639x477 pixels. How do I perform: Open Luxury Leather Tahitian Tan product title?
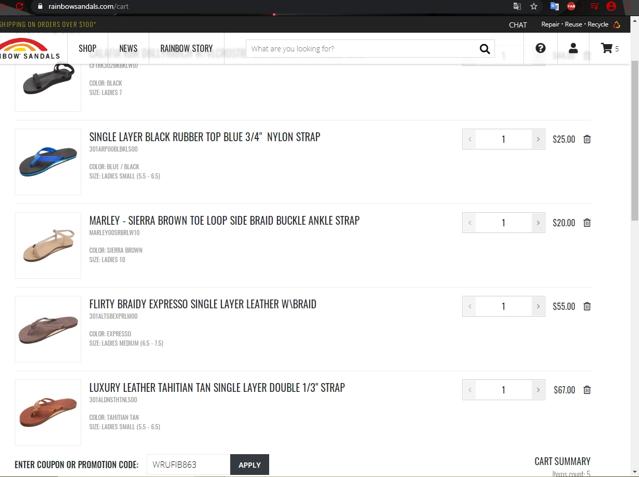tap(217, 388)
